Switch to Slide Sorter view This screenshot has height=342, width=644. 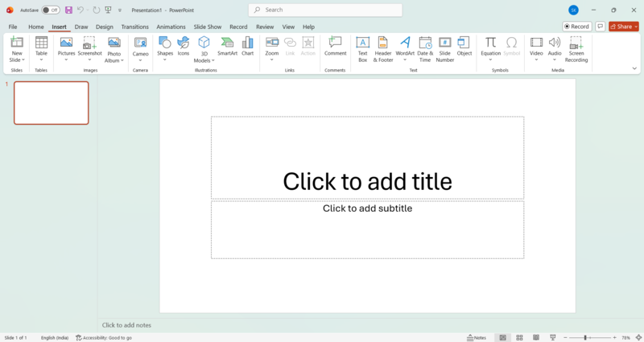tap(519, 337)
